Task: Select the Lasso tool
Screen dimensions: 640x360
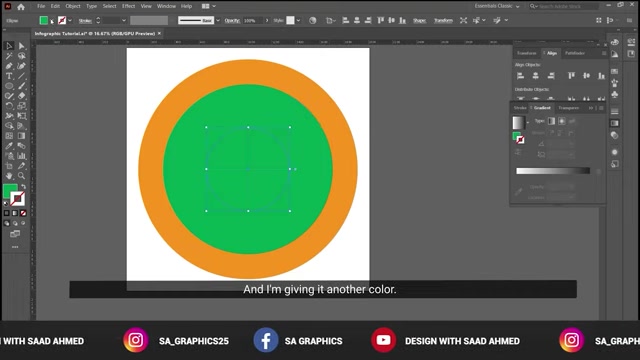Action: (x=22, y=56)
